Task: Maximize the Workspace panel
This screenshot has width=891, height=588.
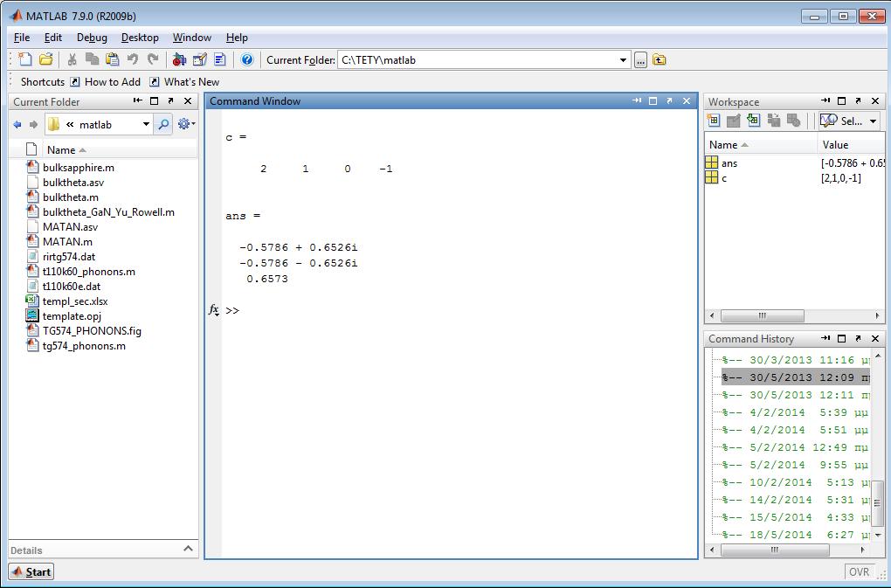Action: (x=841, y=100)
